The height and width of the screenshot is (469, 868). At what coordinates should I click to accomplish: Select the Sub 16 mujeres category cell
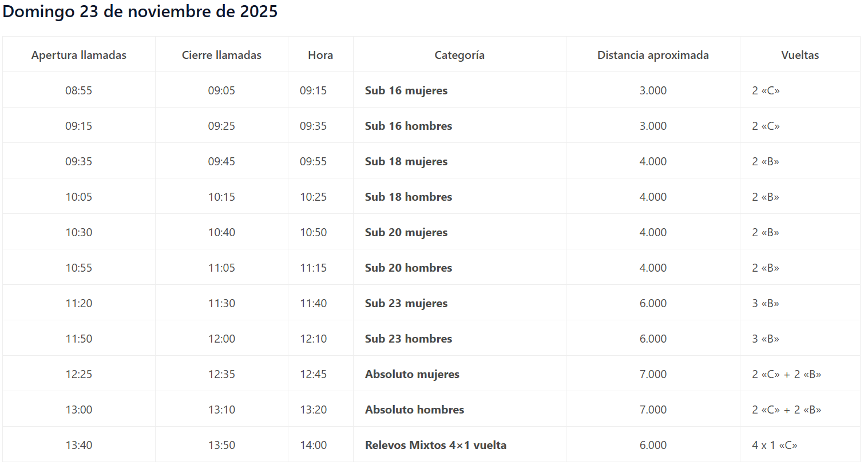(406, 91)
